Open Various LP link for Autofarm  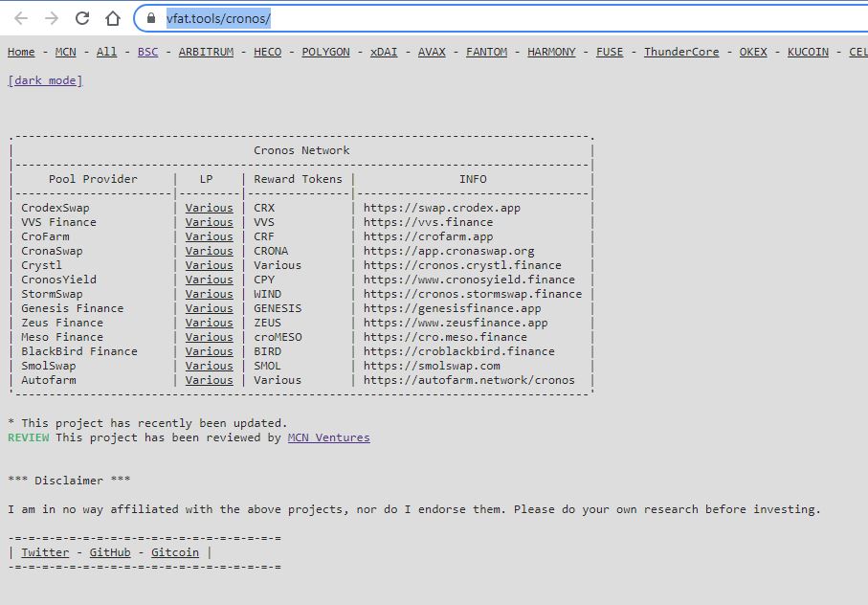point(210,380)
